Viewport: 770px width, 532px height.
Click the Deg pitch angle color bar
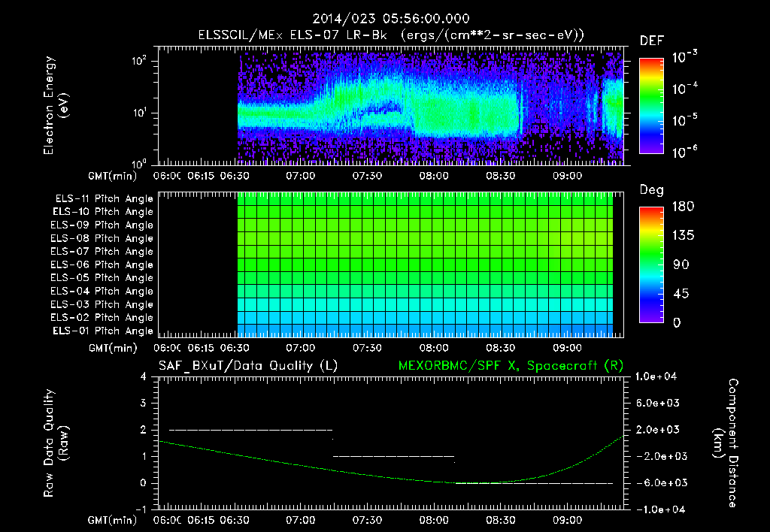click(652, 264)
